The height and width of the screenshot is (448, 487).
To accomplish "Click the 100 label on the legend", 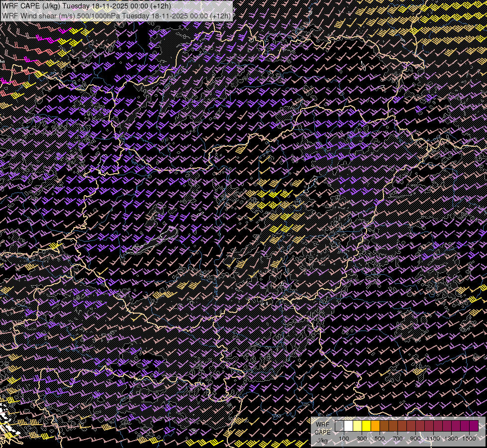I will pyautogui.click(x=344, y=439).
